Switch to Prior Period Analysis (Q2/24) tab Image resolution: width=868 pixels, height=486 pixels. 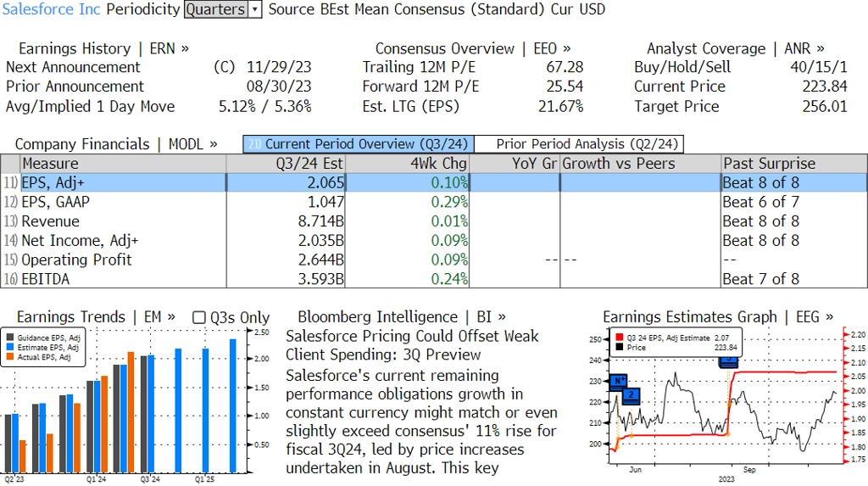coord(580,144)
